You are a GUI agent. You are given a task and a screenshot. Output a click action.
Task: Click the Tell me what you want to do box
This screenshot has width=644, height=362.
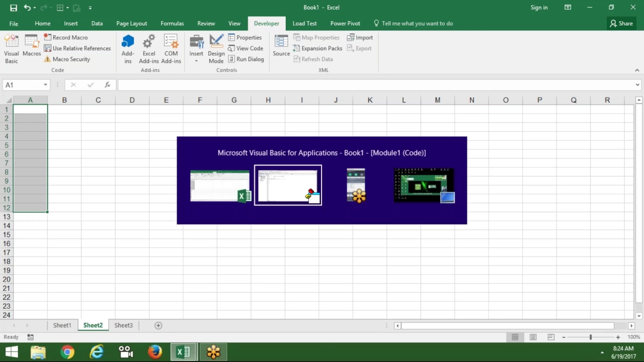(413, 23)
